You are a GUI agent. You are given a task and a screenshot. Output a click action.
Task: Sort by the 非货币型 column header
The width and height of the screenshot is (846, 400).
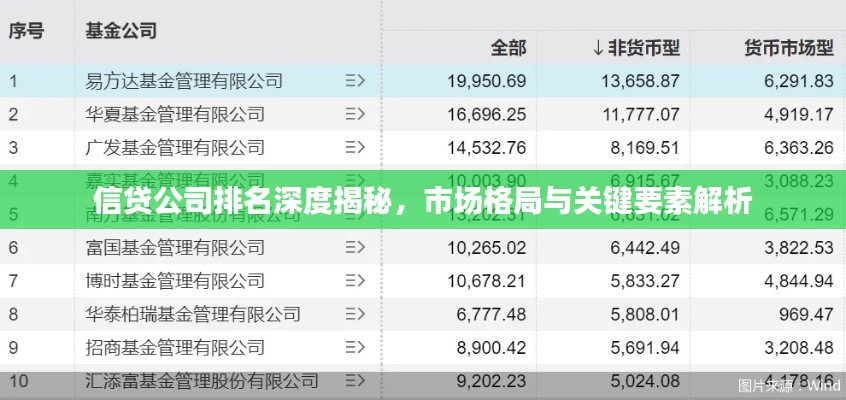(x=635, y=47)
